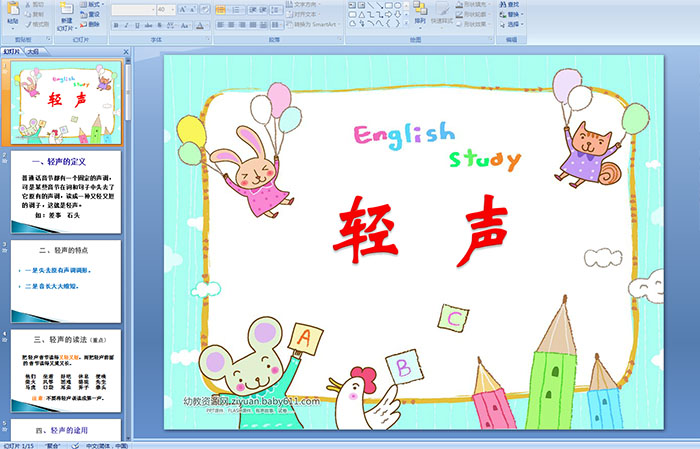Toggle Bold formatting

115,24
